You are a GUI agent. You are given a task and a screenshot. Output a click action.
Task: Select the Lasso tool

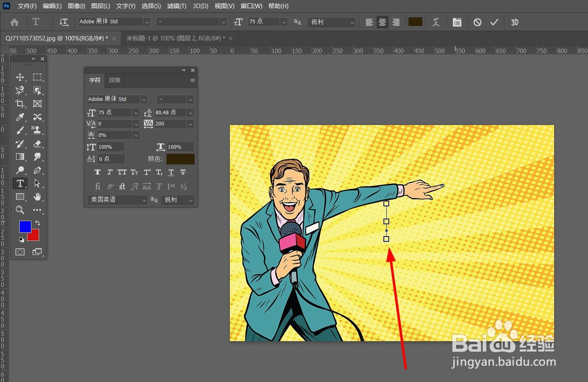pos(20,90)
